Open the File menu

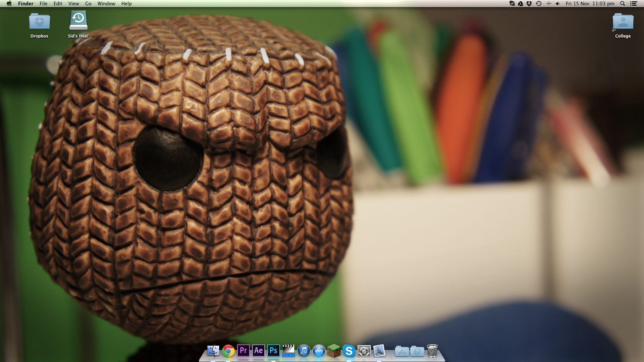pyautogui.click(x=43, y=4)
